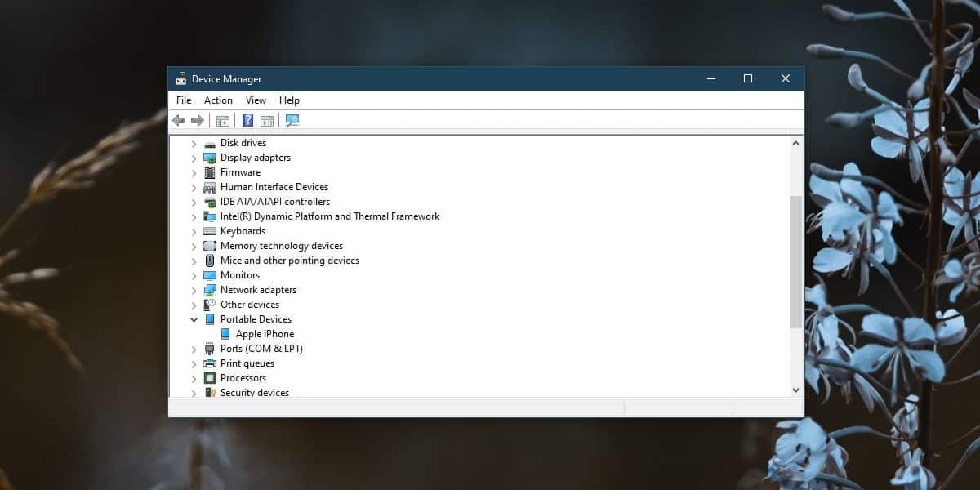This screenshot has height=490, width=980.
Task: Click the Display adapters device icon
Action: coord(210,158)
